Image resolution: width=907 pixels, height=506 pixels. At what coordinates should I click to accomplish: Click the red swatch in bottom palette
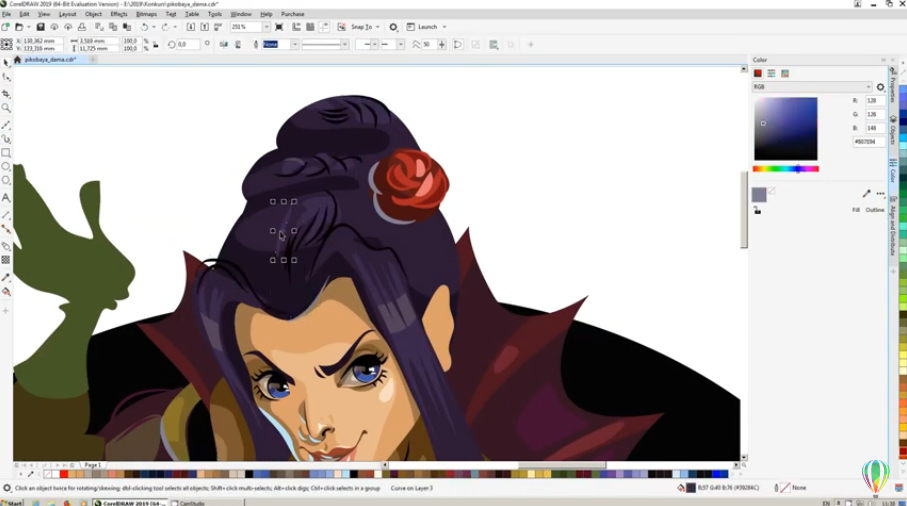click(64, 474)
